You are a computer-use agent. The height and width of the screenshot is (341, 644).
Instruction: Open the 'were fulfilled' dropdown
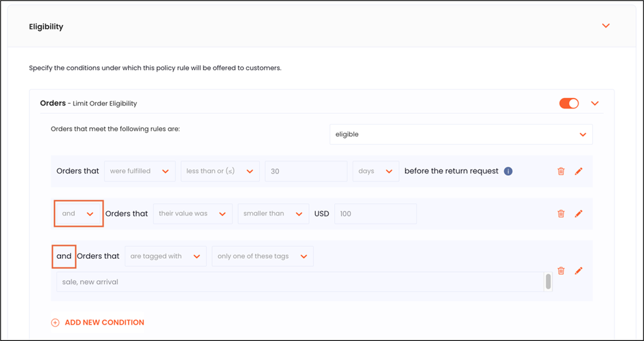point(139,171)
